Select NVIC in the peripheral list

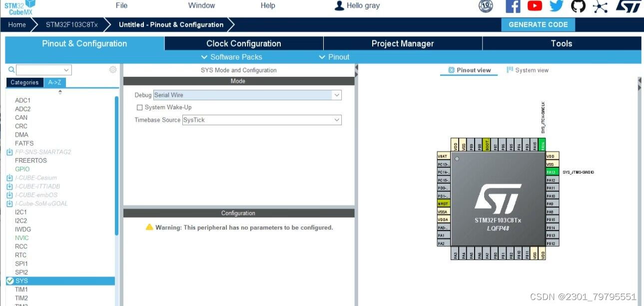pos(21,238)
